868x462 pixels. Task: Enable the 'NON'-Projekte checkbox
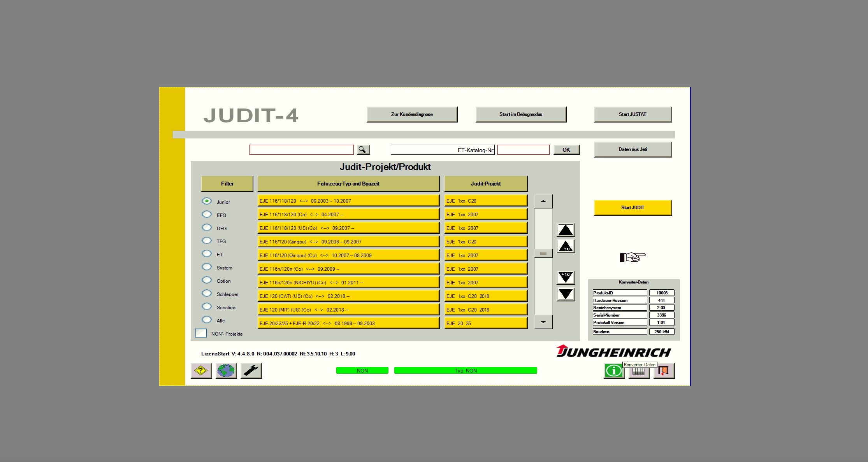pyautogui.click(x=201, y=333)
